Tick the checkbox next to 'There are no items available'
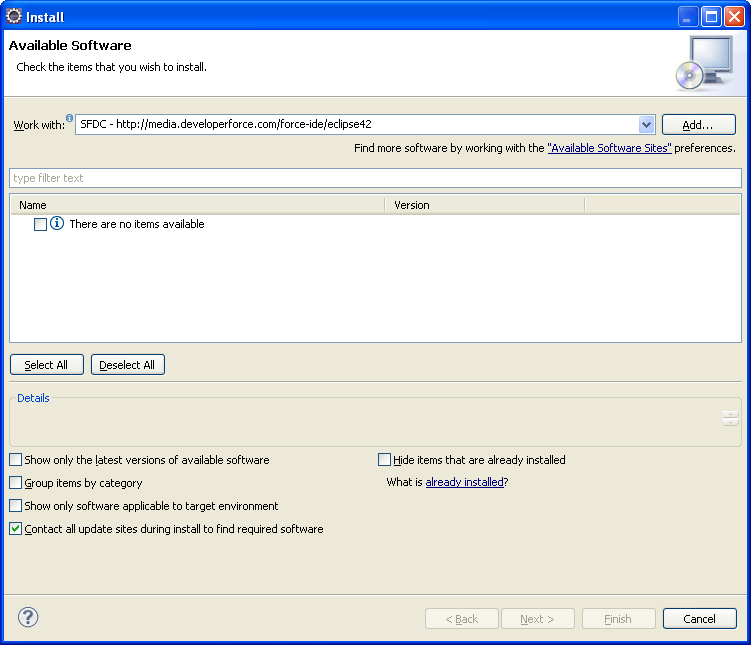The height and width of the screenshot is (645, 751). (x=40, y=224)
